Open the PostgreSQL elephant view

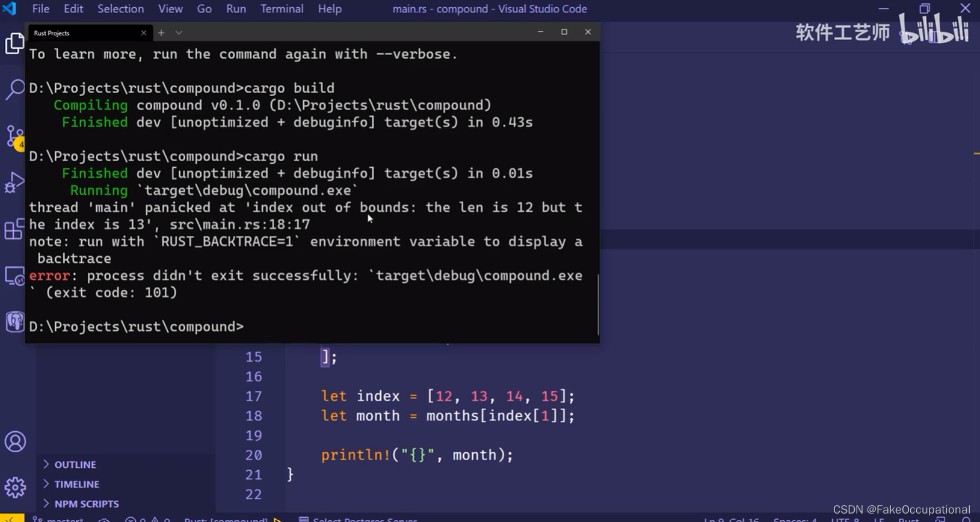(x=14, y=322)
